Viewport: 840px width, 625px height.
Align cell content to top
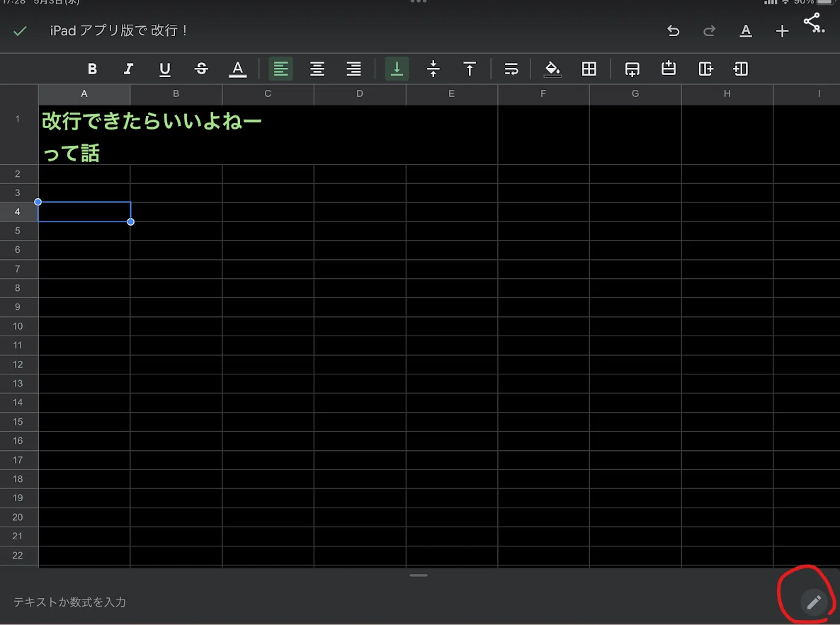pos(470,69)
